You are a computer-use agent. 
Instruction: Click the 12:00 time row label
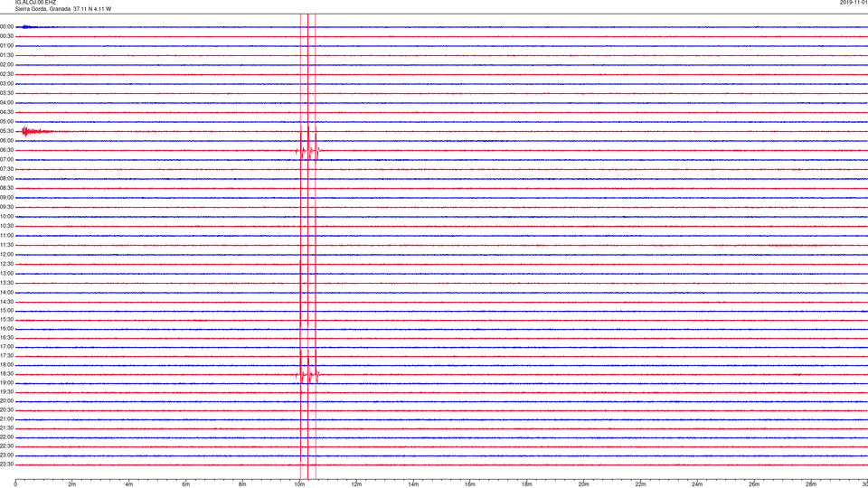click(6, 255)
